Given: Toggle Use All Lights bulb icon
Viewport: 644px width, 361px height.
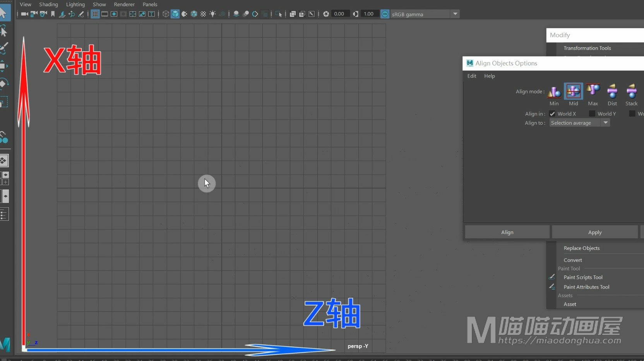Looking at the screenshot, I should (212, 14).
